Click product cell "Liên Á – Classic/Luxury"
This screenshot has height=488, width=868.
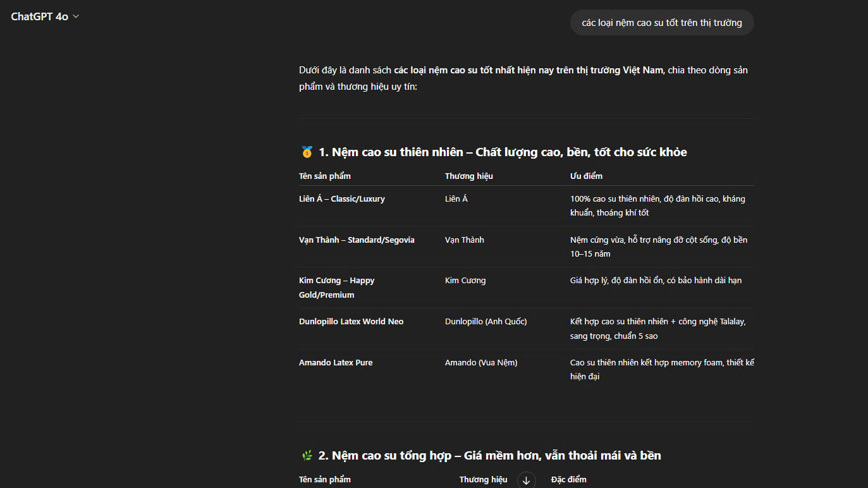point(342,199)
